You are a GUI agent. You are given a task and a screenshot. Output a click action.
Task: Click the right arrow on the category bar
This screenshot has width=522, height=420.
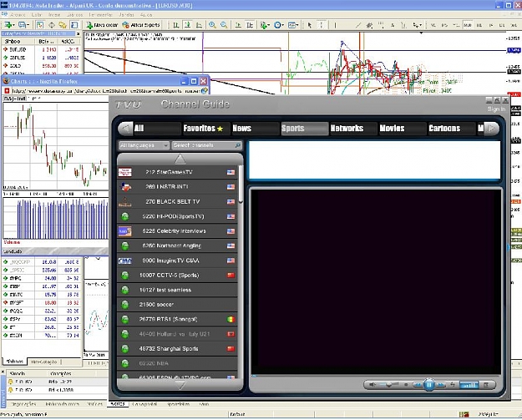pos(492,129)
